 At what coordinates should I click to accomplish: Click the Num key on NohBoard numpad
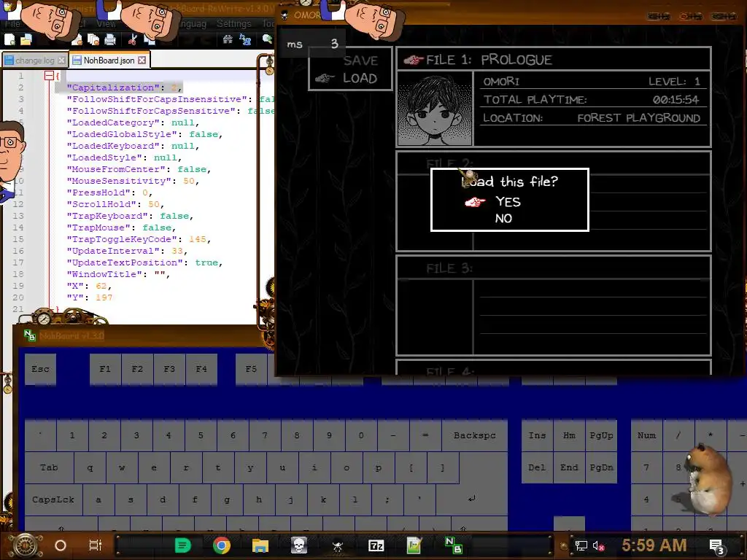tap(646, 435)
